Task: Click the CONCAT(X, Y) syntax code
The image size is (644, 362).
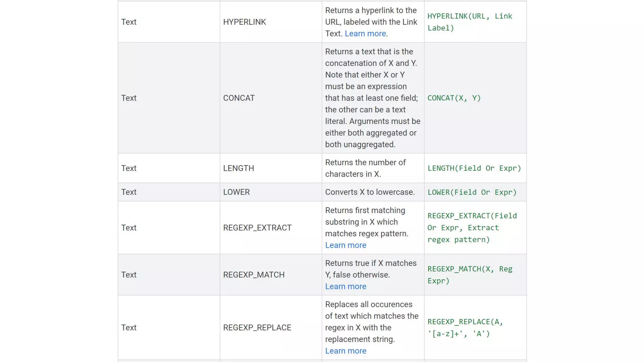Action: [x=454, y=98]
